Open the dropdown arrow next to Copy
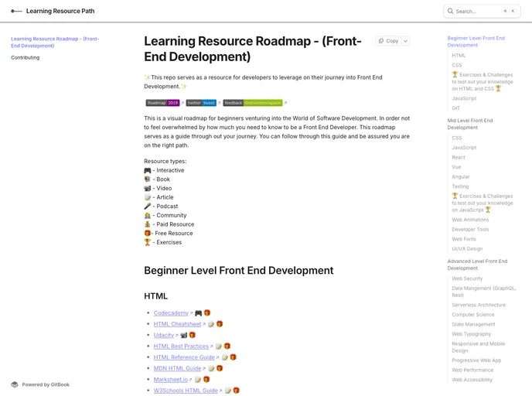The width and height of the screenshot is (532, 396). tap(405, 41)
